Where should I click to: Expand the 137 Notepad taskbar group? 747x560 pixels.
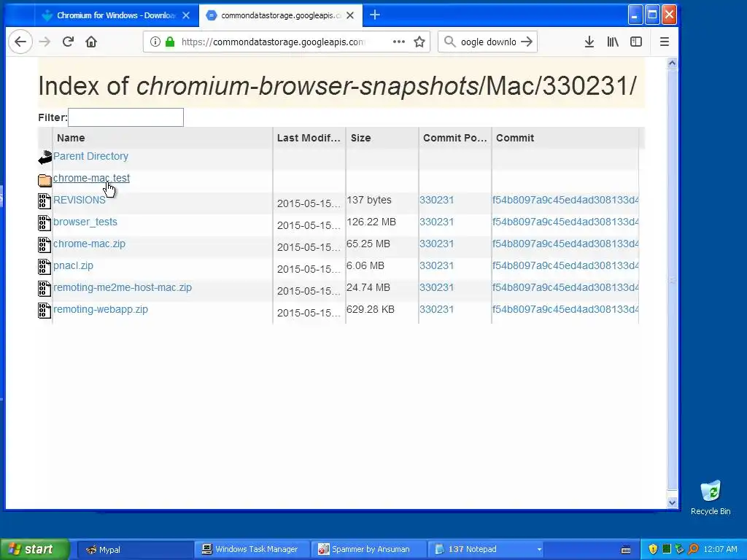point(486,550)
